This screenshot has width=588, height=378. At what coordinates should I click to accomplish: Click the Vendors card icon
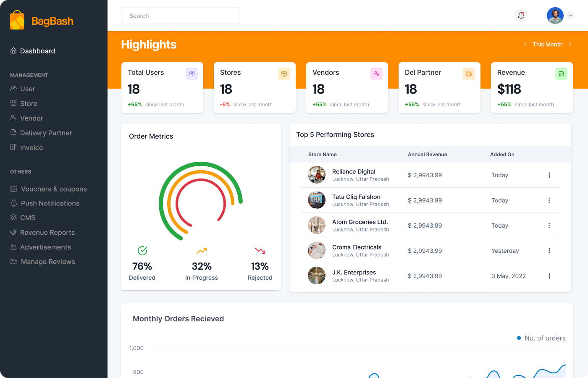[x=376, y=73]
